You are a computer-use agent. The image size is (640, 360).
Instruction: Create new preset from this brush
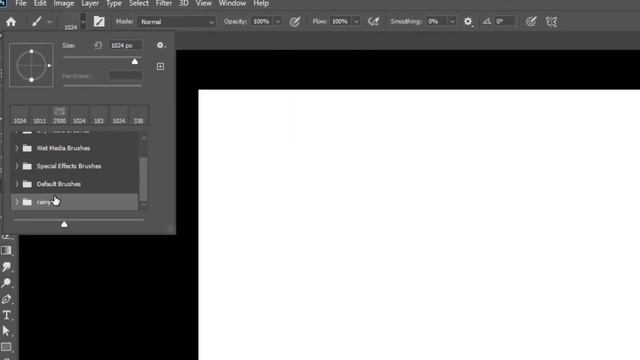(x=160, y=66)
